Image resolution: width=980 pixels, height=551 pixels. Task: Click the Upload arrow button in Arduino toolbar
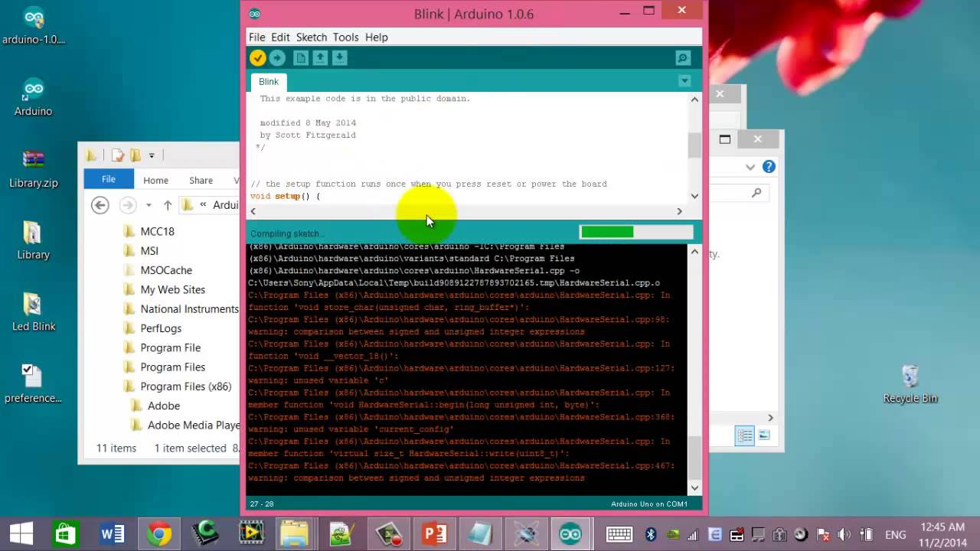tap(277, 58)
